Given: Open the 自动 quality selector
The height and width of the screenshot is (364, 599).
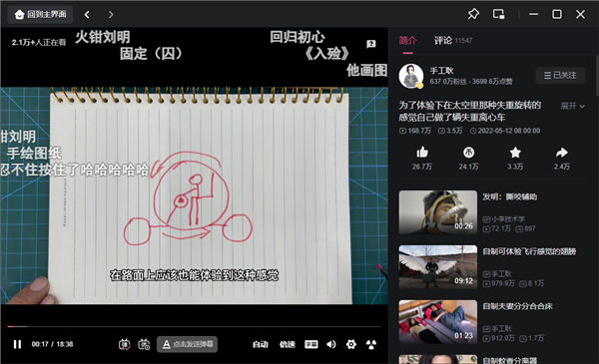Looking at the screenshot, I should [261, 344].
